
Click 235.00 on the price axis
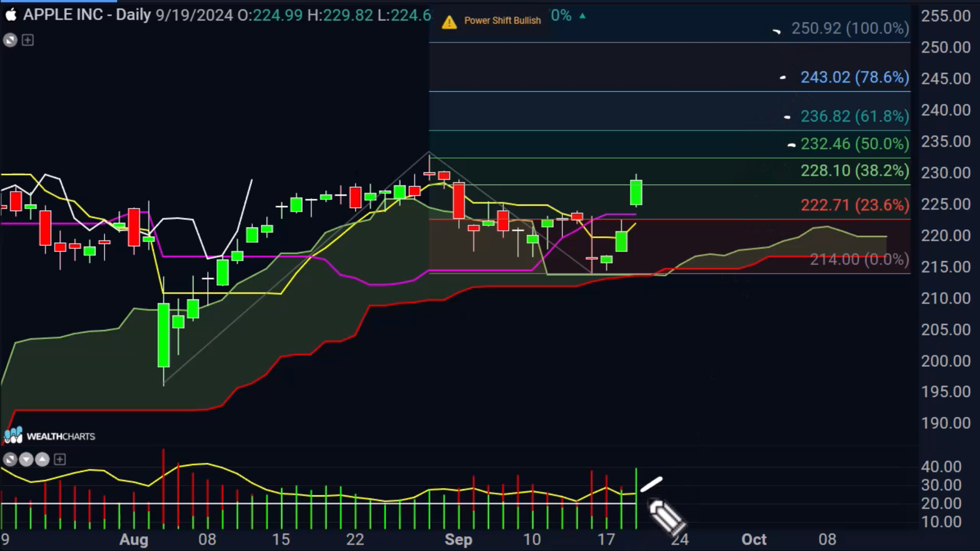tap(945, 141)
